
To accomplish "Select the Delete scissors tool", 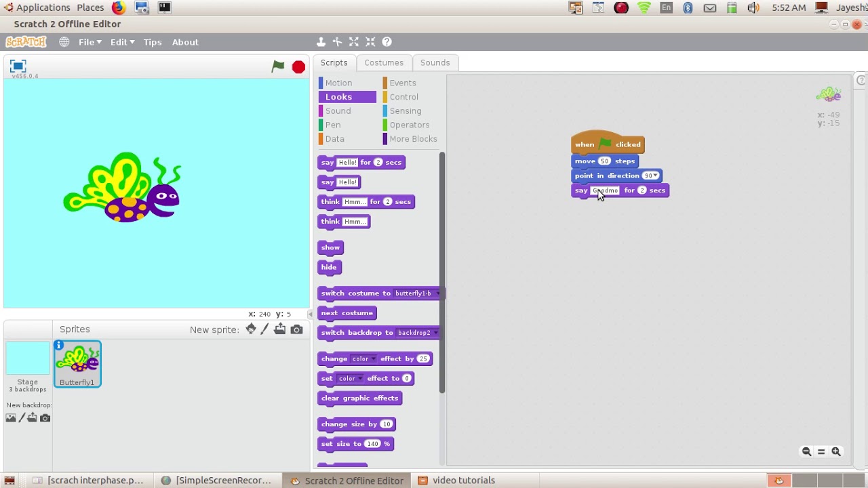I will [337, 42].
